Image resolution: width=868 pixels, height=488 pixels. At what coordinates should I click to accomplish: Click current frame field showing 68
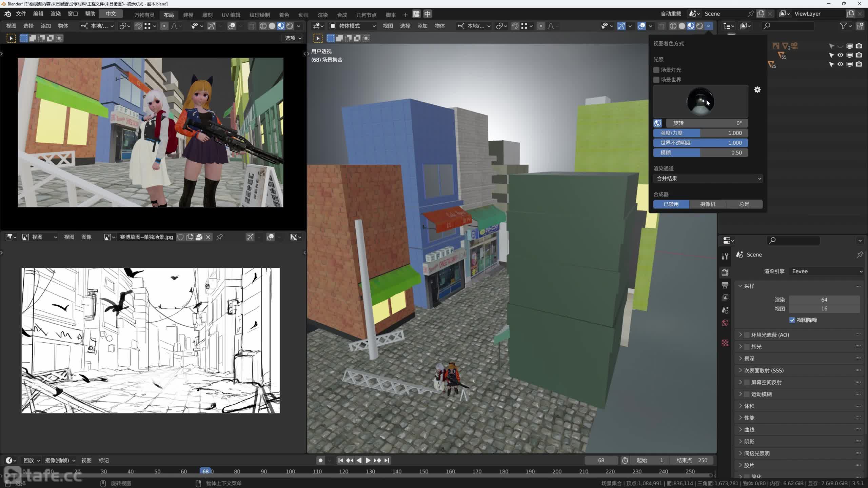(x=601, y=460)
